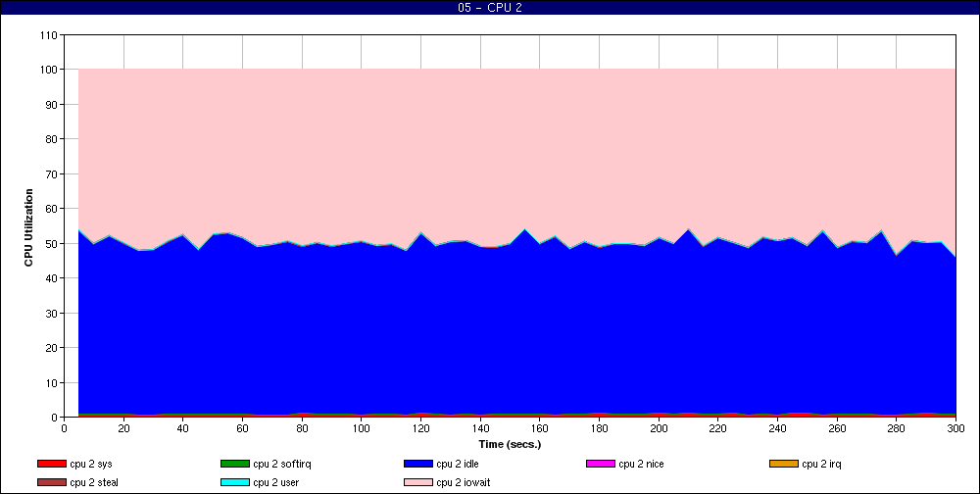Image resolution: width=980 pixels, height=494 pixels.
Task: Click the pink cpu 2 iowait legend swatch
Action: click(418, 482)
